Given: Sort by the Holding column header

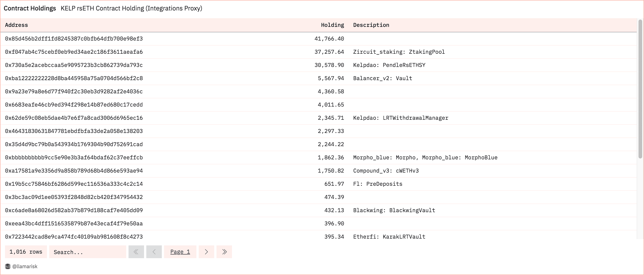Looking at the screenshot, I should point(332,25).
